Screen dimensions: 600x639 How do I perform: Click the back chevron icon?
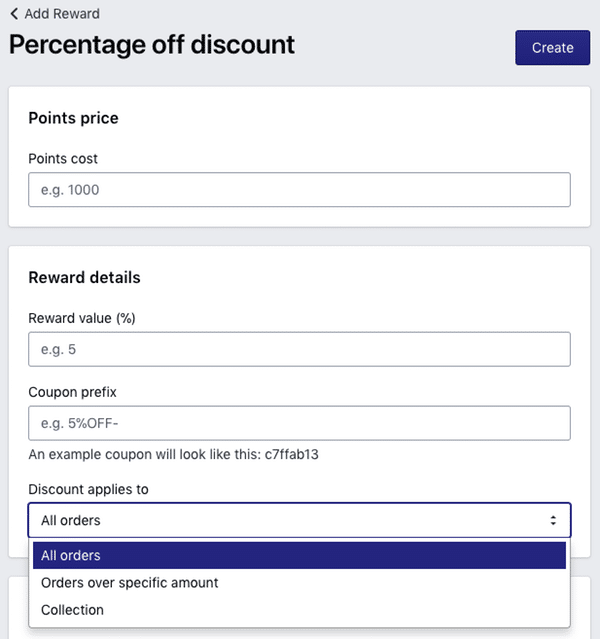click(14, 14)
